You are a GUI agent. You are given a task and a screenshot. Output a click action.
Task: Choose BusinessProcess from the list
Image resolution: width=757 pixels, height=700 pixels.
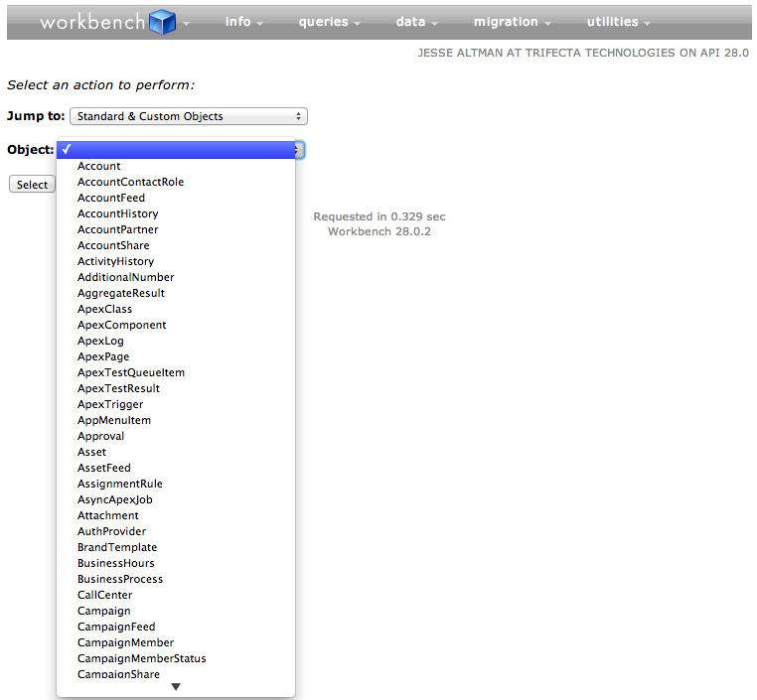[176, 580]
